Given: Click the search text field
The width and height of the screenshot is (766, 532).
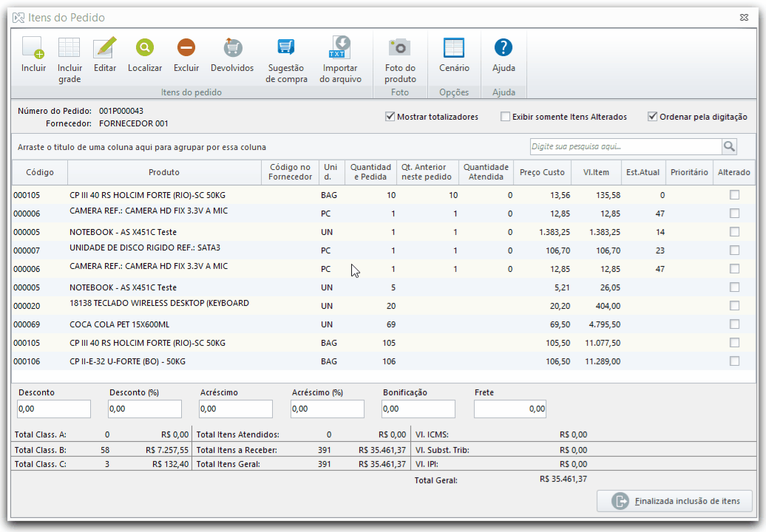Looking at the screenshot, I should (626, 146).
